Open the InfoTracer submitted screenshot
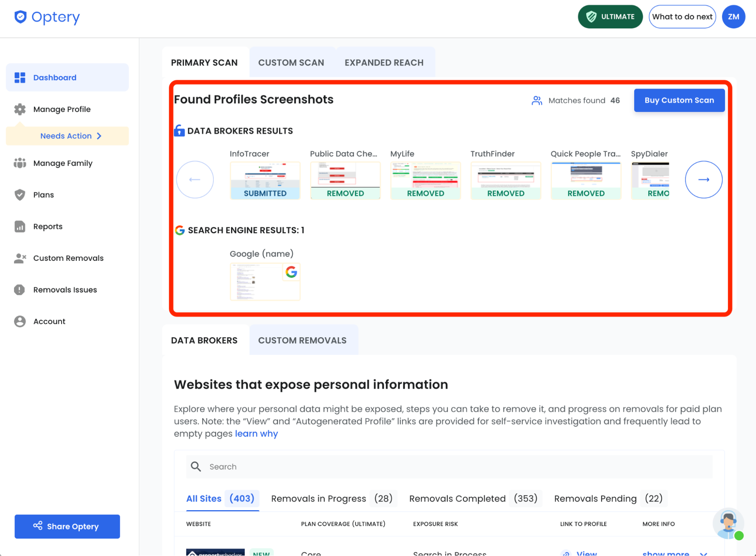 pyautogui.click(x=265, y=181)
